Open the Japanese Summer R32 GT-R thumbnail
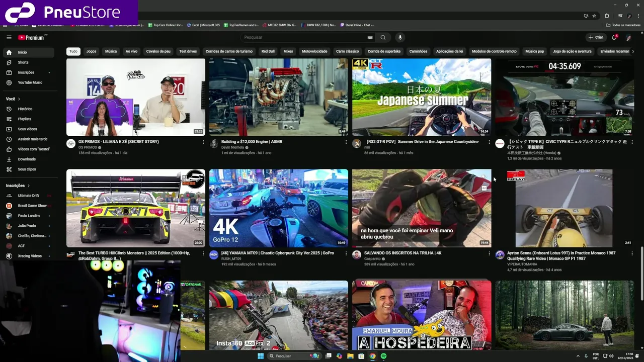644x362 pixels. tap(422, 97)
